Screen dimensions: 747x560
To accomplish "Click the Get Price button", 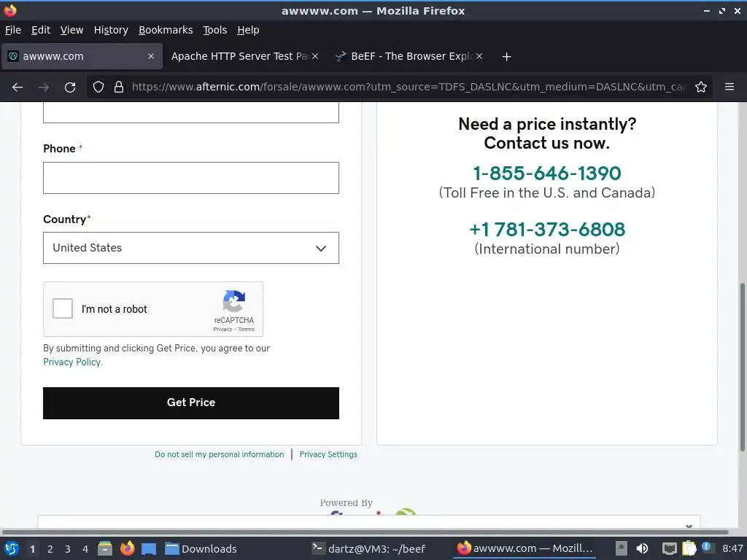I will click(191, 402).
